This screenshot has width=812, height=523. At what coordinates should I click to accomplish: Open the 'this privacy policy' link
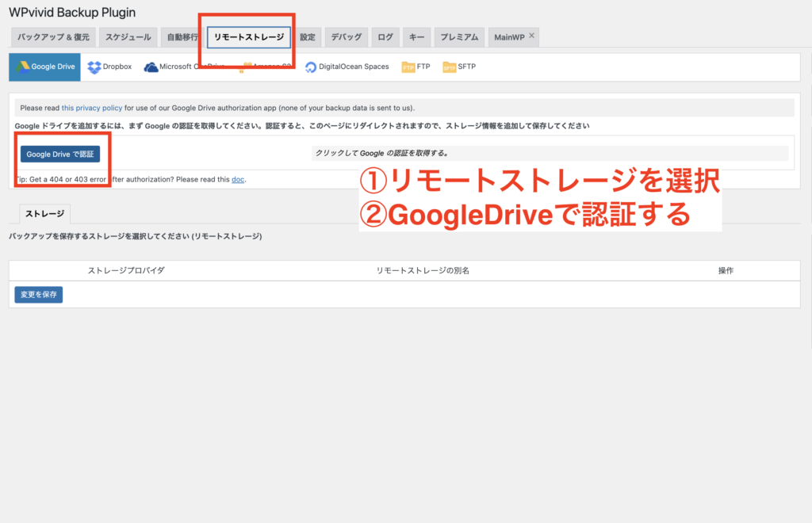click(x=92, y=108)
